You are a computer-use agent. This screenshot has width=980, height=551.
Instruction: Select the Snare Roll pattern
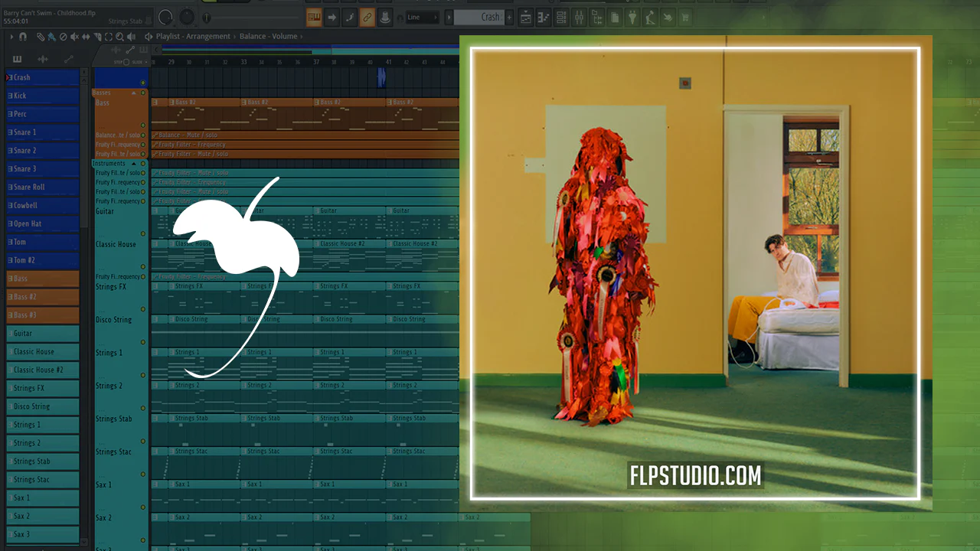coord(43,187)
